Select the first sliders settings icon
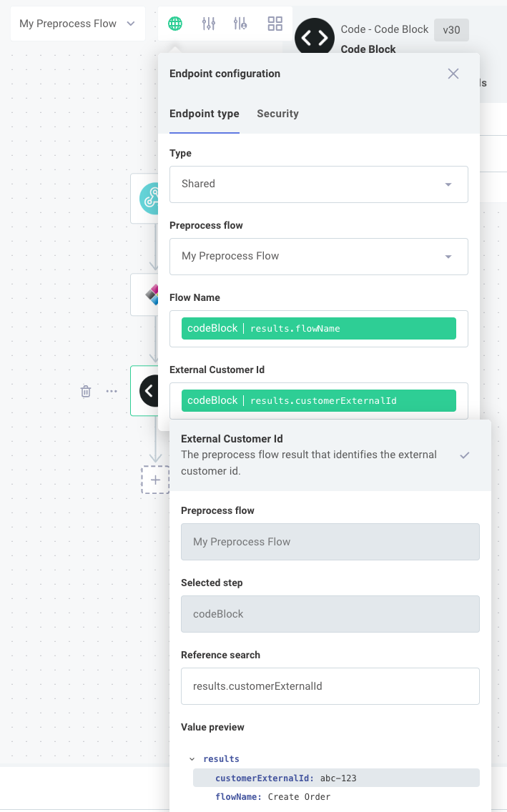 click(209, 23)
